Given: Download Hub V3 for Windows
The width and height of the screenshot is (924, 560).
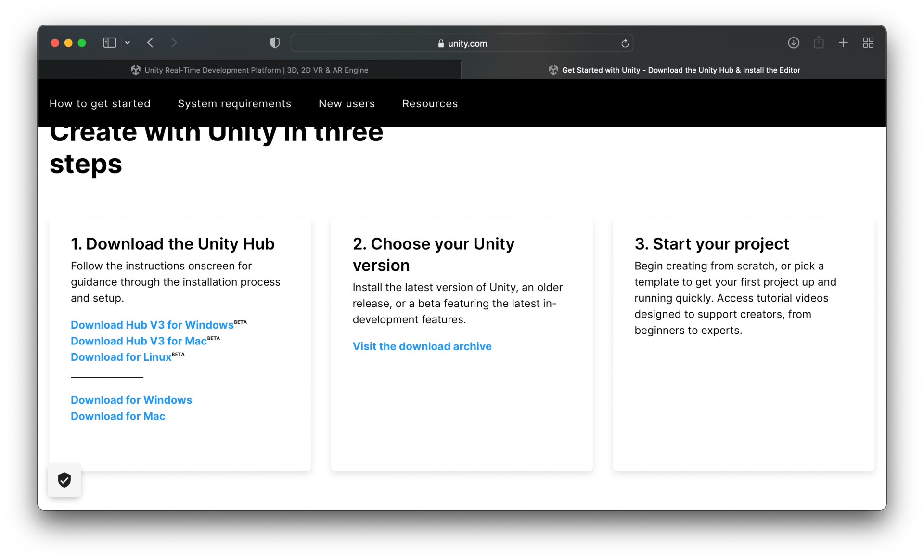Looking at the screenshot, I should click(x=152, y=325).
